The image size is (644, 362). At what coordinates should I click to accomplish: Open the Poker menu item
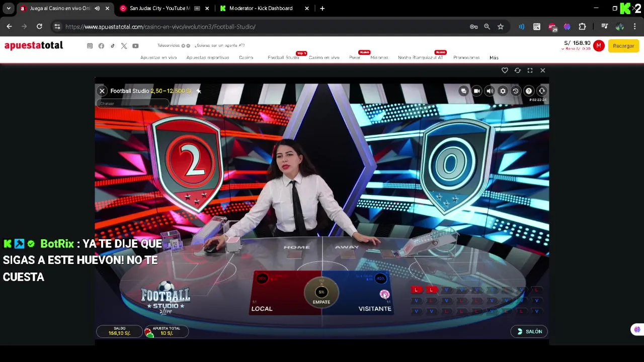(x=355, y=57)
